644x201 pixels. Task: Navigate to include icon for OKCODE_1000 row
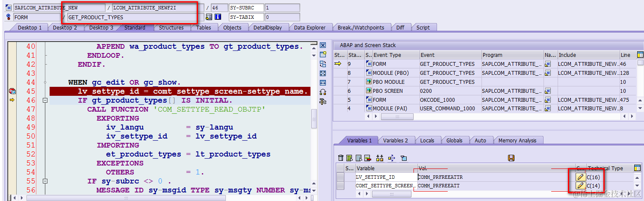[547, 100]
